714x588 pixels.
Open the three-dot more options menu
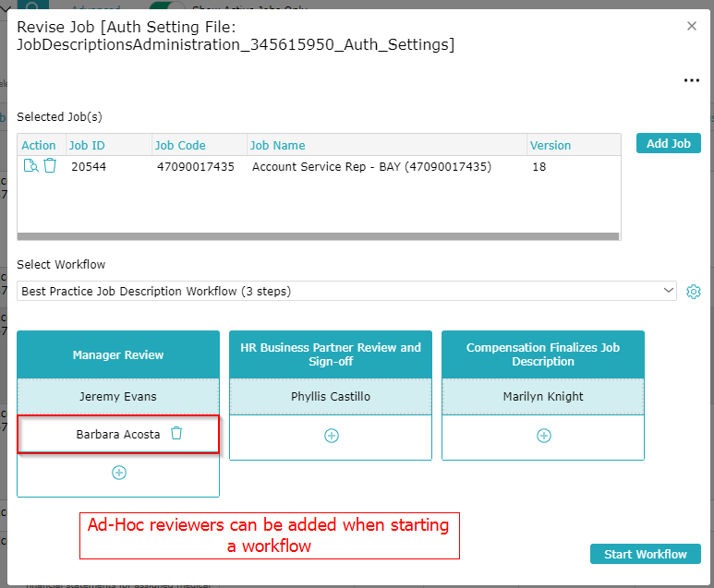691,80
